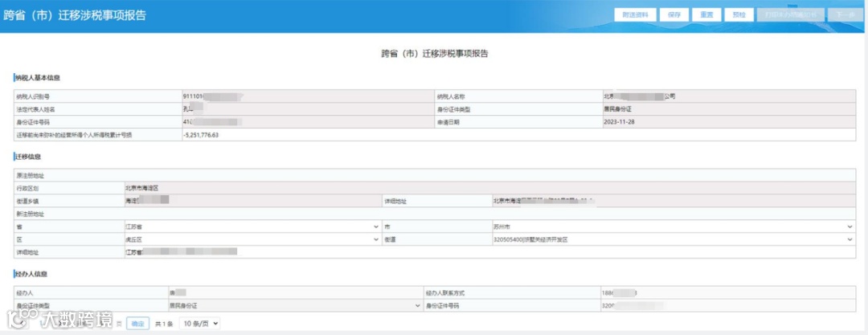Click the 经办人信息 section heading
This screenshot has height=335, width=868.
(x=31, y=274)
